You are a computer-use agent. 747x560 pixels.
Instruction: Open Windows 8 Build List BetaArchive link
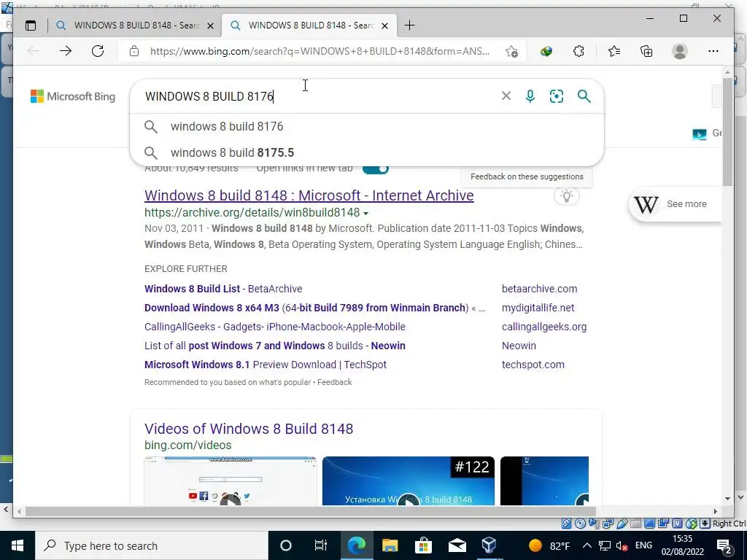click(x=223, y=289)
